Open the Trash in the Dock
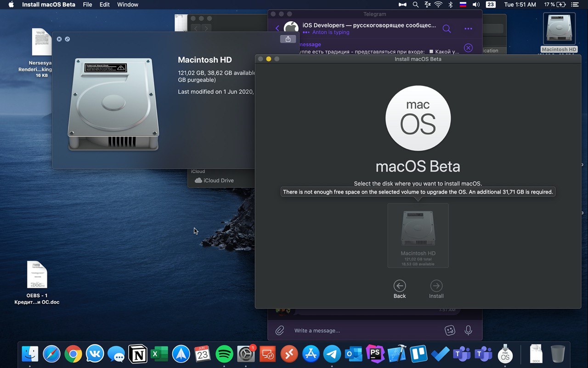 tap(558, 354)
